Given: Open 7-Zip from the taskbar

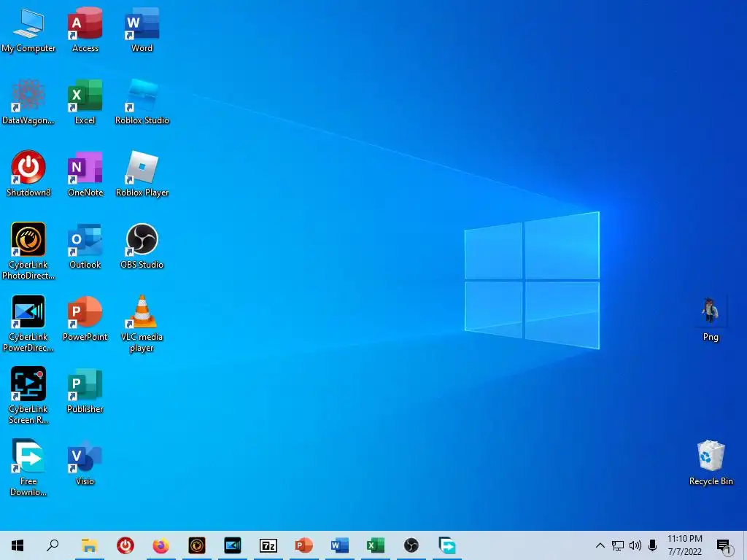Looking at the screenshot, I should point(268,545).
